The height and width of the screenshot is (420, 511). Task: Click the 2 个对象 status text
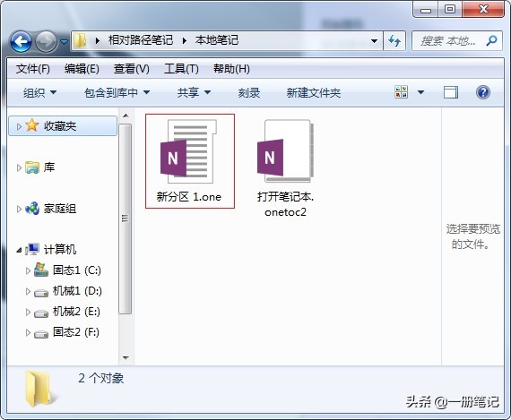[x=101, y=378]
